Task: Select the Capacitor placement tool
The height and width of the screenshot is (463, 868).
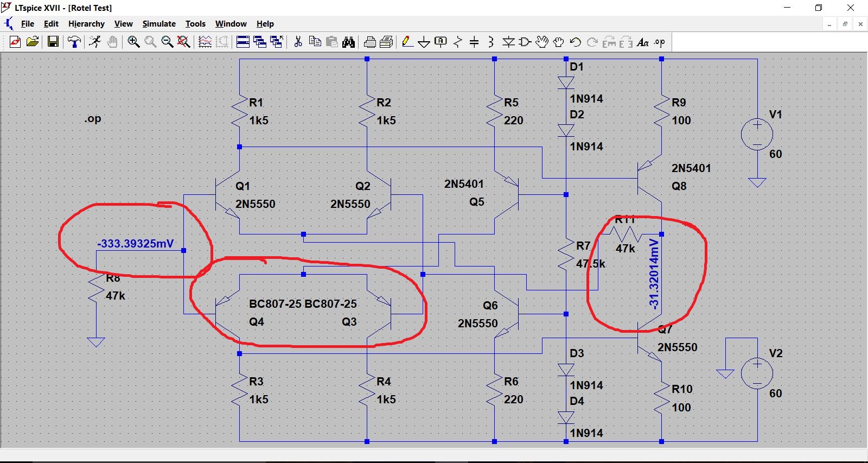Action: click(x=474, y=42)
